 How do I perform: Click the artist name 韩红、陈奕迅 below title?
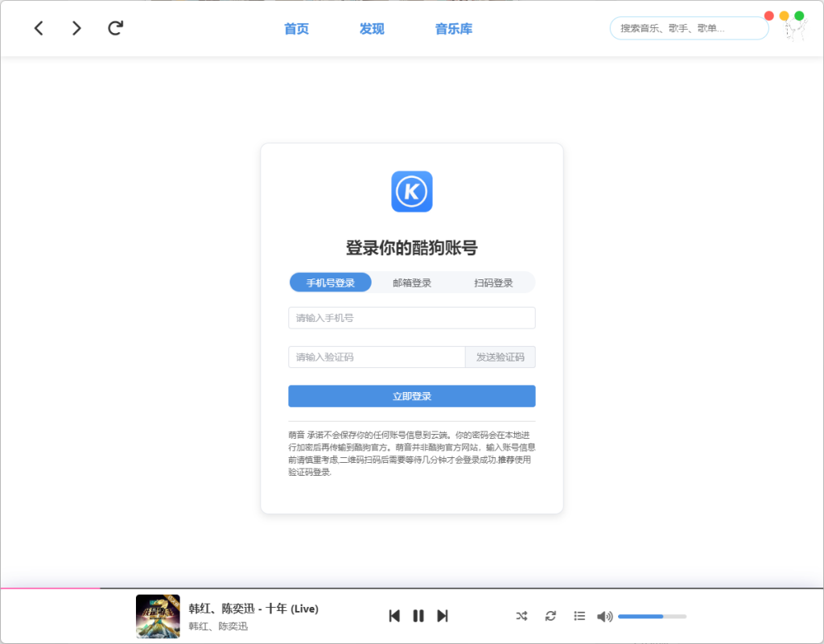(x=218, y=626)
